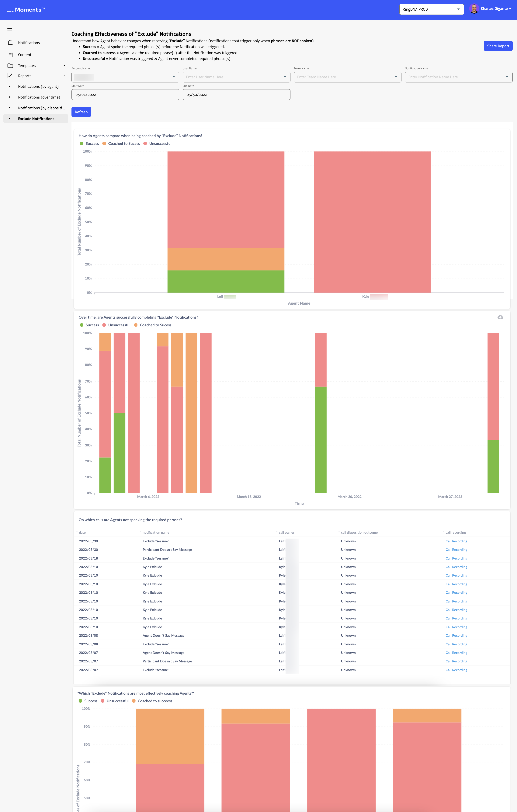Open Call Recording for Exclude "sesame" on 2022/03/07

[456, 670]
